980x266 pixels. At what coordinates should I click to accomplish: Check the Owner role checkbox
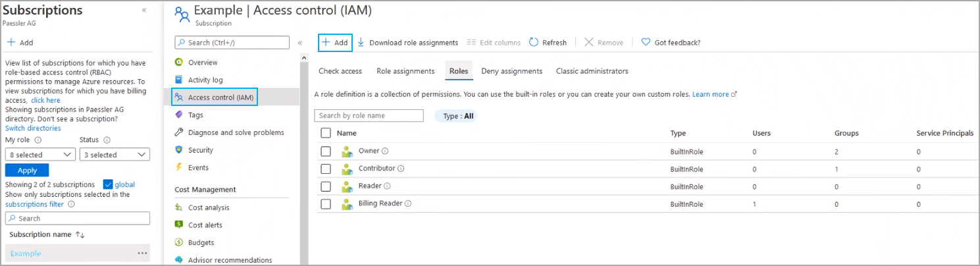[x=326, y=151]
